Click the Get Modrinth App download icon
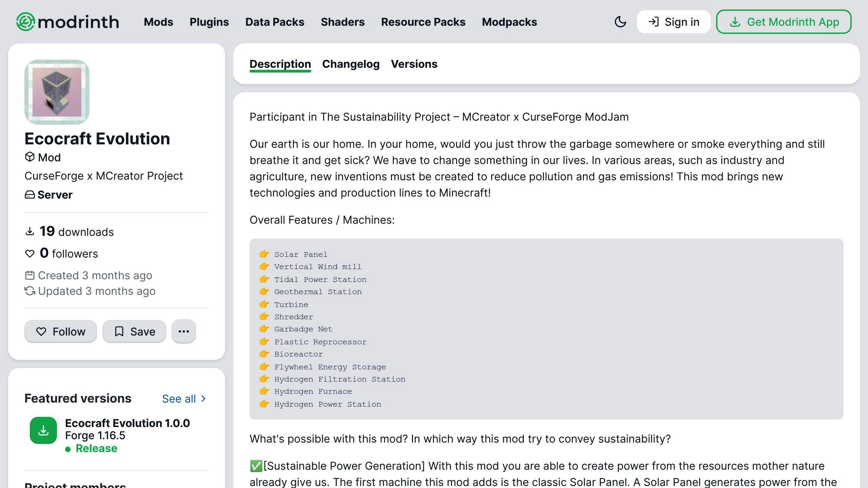The height and width of the screenshot is (488, 868). pos(735,21)
